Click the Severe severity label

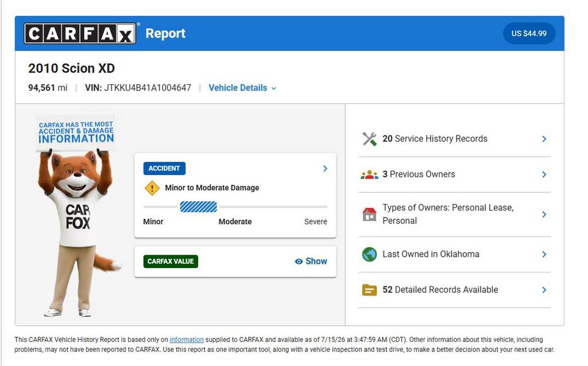tap(316, 222)
